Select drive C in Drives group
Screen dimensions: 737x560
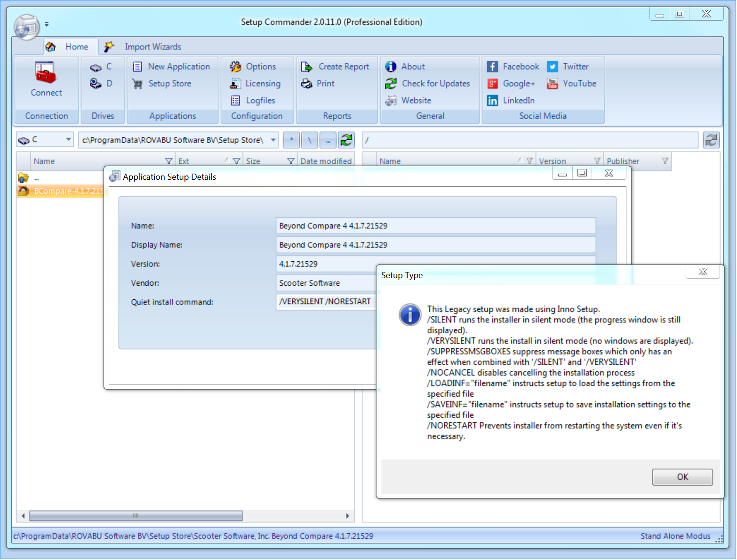coord(101,67)
